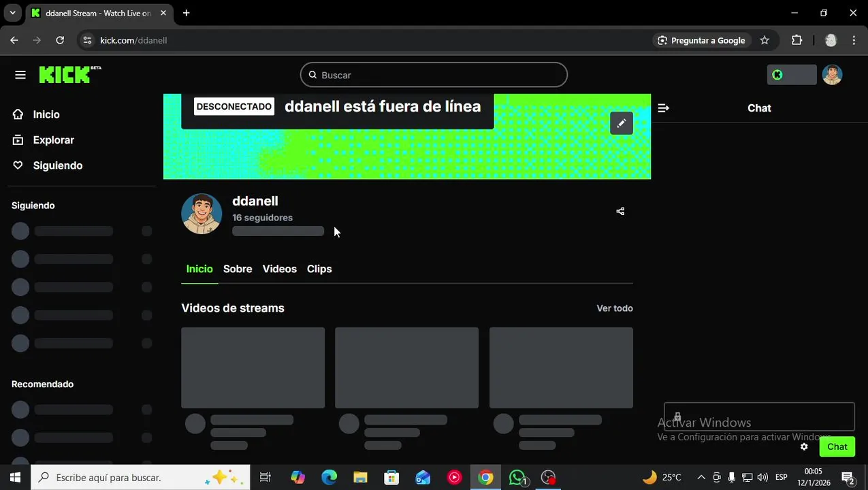The image size is (868, 490).
Task: Reload the browser page
Action: [x=60, y=40]
